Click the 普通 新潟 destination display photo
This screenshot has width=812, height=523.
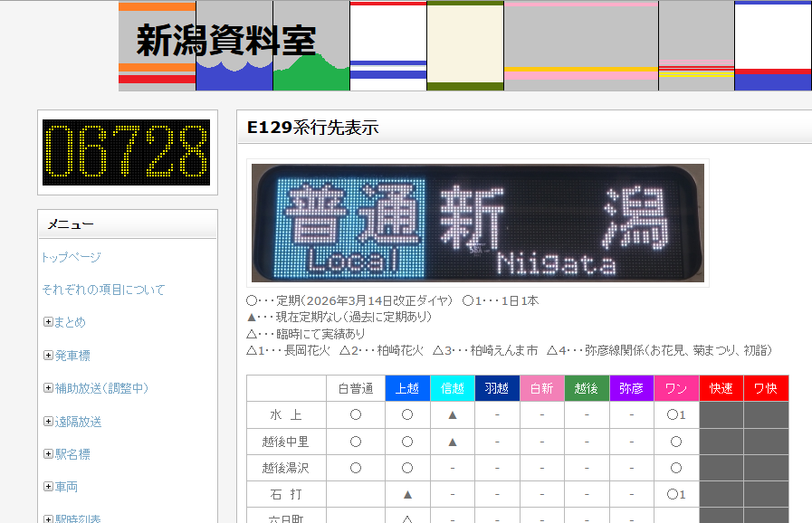click(x=477, y=223)
